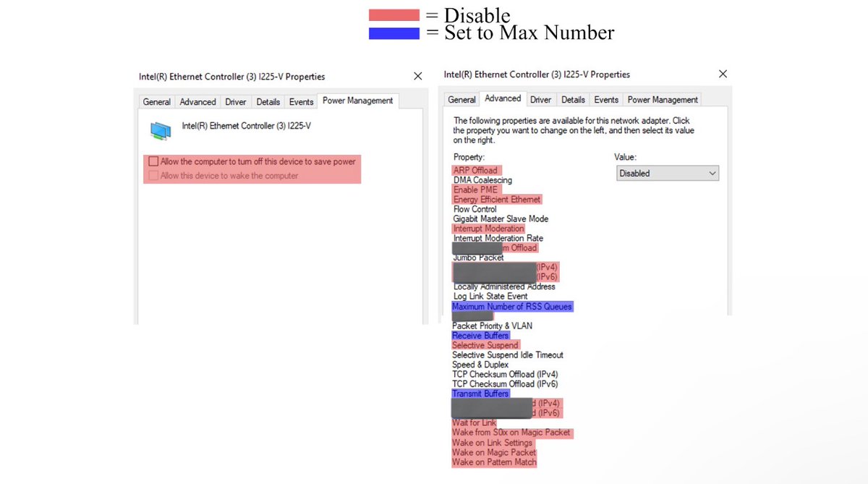This screenshot has height=484, width=868.
Task: Select Maximum Number of RSS Queues
Action: pyautogui.click(x=512, y=307)
